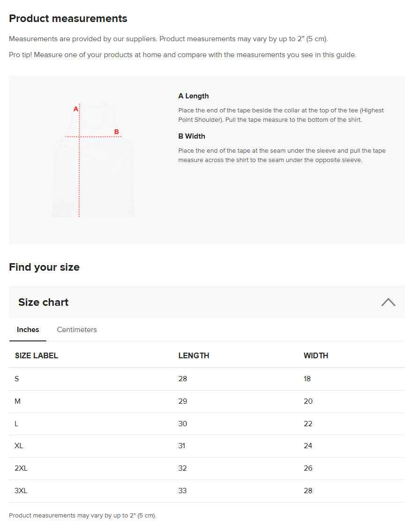This screenshot has width=410, height=532.
Task: Click the red A length marker
Action: pos(76,109)
